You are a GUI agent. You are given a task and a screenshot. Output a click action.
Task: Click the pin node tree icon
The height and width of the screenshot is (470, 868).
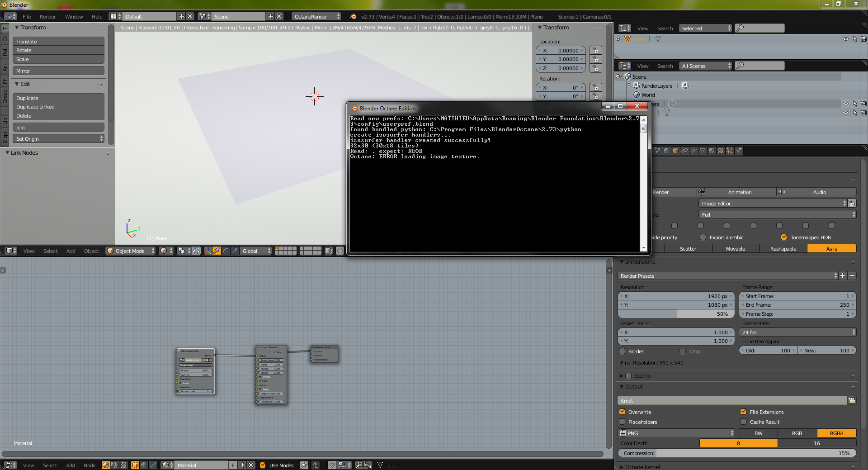(304, 465)
